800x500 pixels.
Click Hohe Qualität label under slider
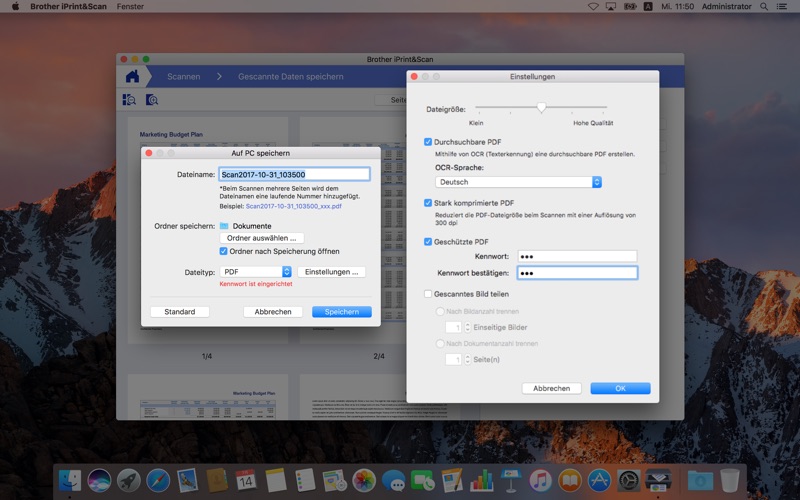(593, 123)
